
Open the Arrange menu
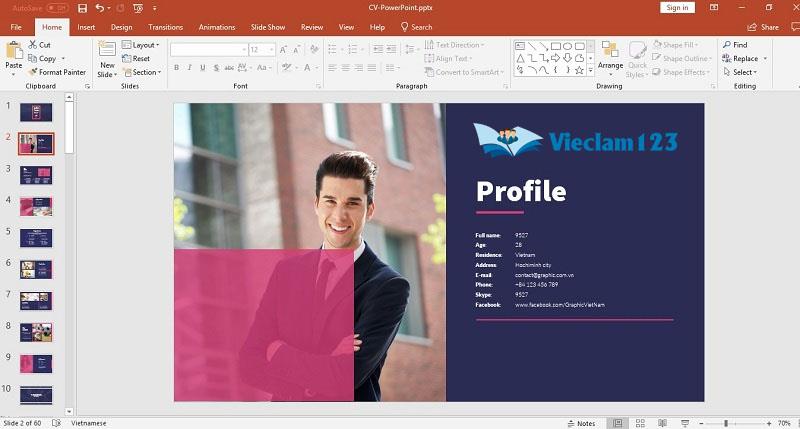(x=610, y=59)
